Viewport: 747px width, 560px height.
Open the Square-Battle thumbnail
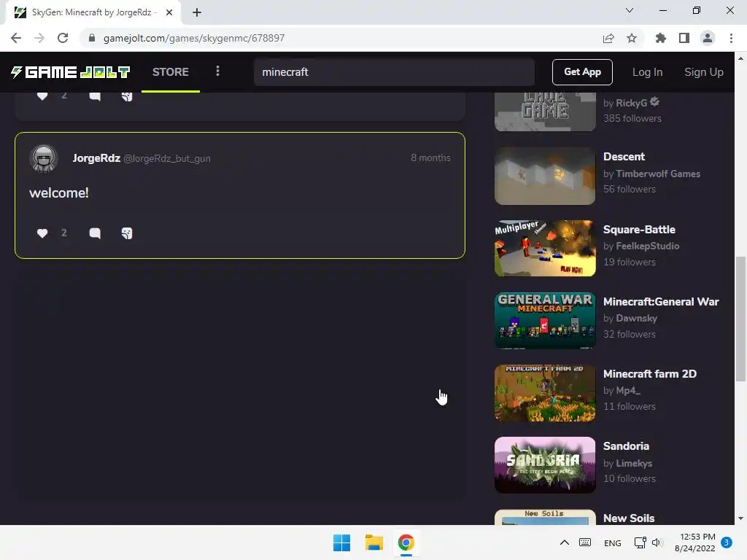tap(545, 248)
